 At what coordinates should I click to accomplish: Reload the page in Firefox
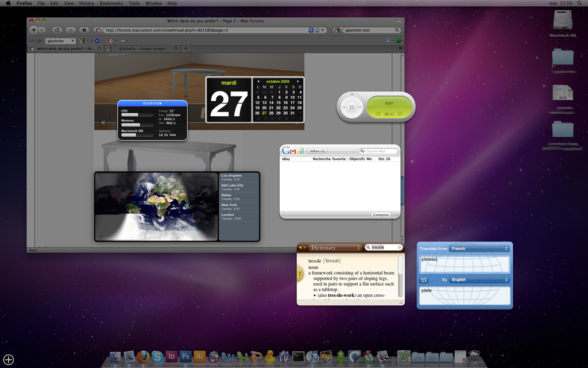click(x=57, y=30)
